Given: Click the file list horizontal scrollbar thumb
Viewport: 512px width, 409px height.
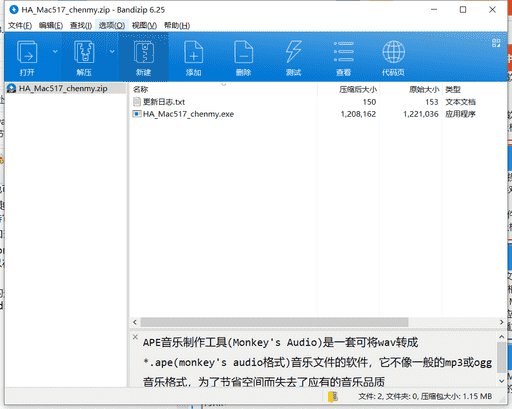Looking at the screenshot, I should coord(274,322).
